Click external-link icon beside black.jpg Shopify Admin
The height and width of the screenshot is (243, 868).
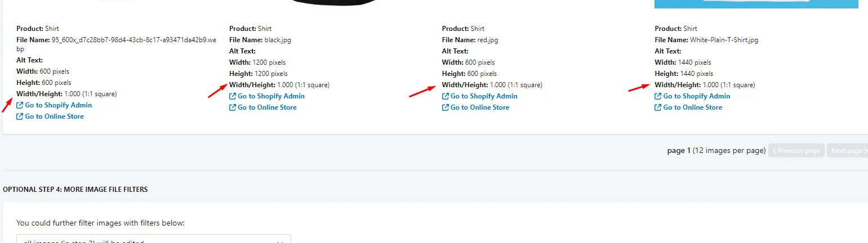pyautogui.click(x=233, y=96)
